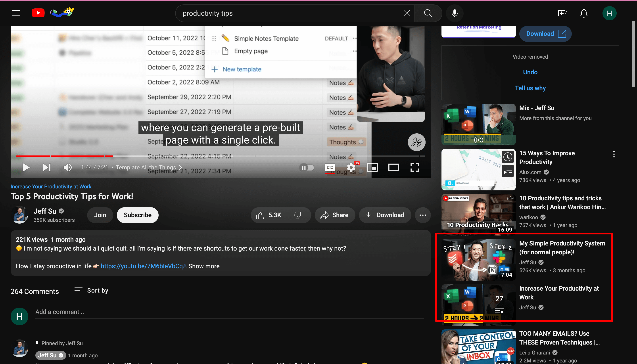Click the voice search microphone icon
Image resolution: width=637 pixels, height=364 pixels.
pos(455,13)
